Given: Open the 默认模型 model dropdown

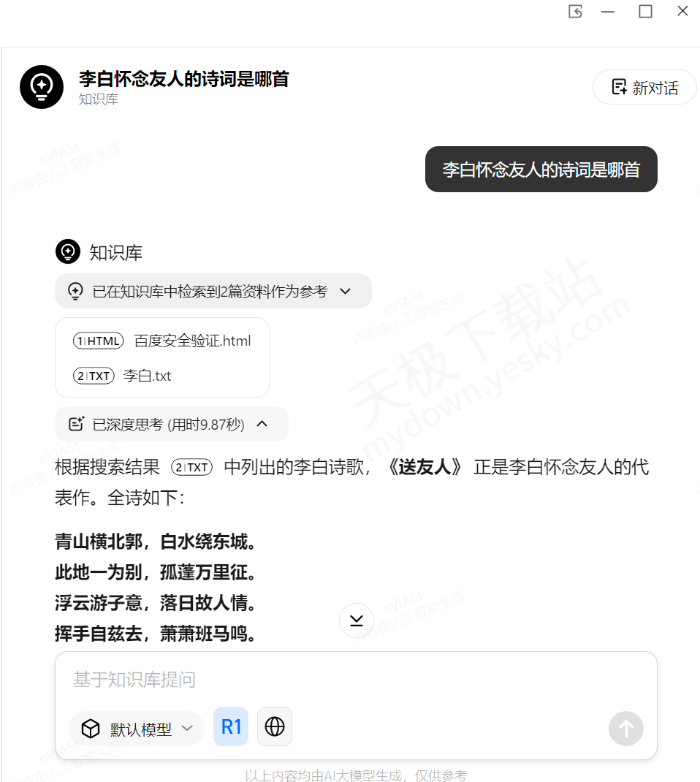Looking at the screenshot, I should tap(137, 729).
